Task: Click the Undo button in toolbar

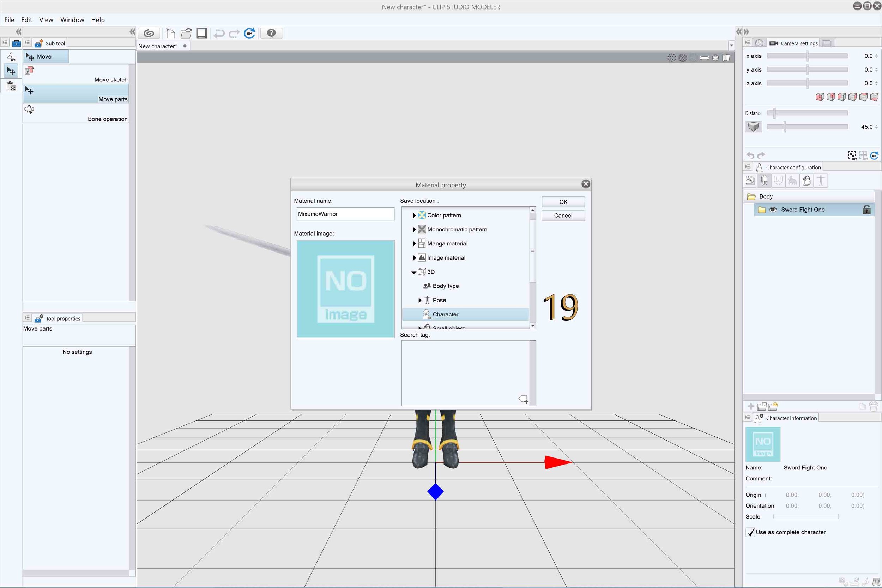Action: coord(220,34)
